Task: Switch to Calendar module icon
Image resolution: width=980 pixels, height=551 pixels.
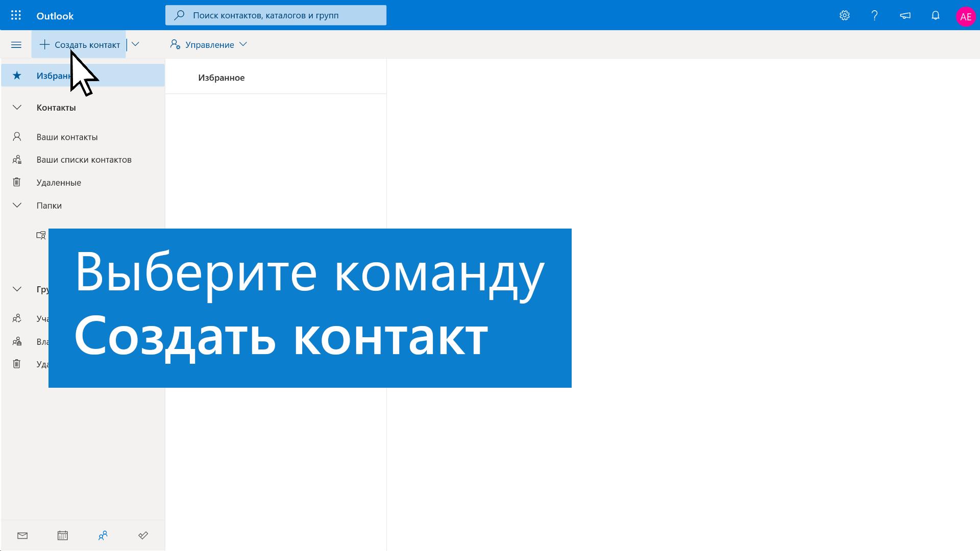Action: pos(62,535)
